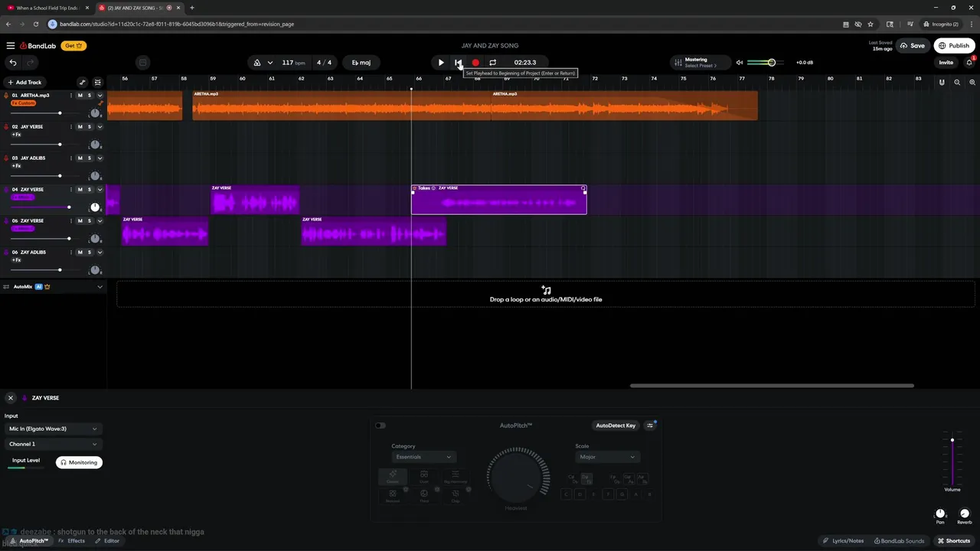Expand metronome options dropdown arrow
The width and height of the screenshot is (980, 551).
[270, 63]
